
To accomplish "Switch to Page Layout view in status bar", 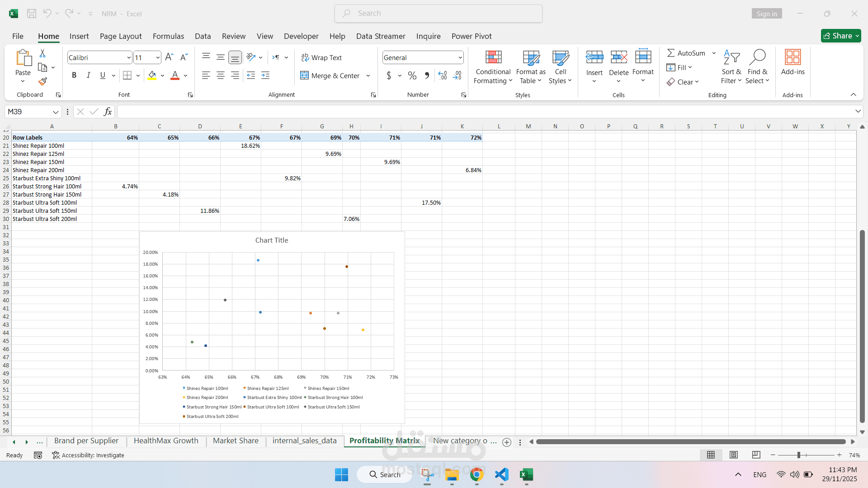I will click(x=734, y=455).
